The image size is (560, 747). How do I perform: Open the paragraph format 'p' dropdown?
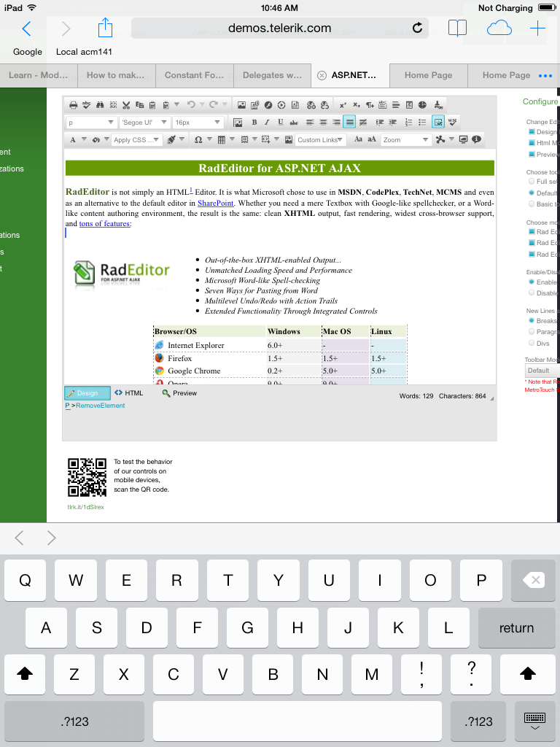pos(91,123)
